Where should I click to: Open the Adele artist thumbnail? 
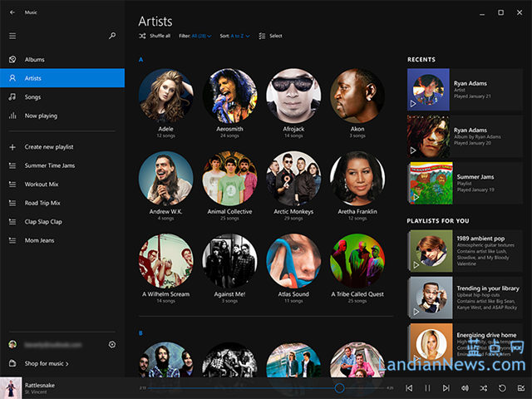pyautogui.click(x=166, y=96)
